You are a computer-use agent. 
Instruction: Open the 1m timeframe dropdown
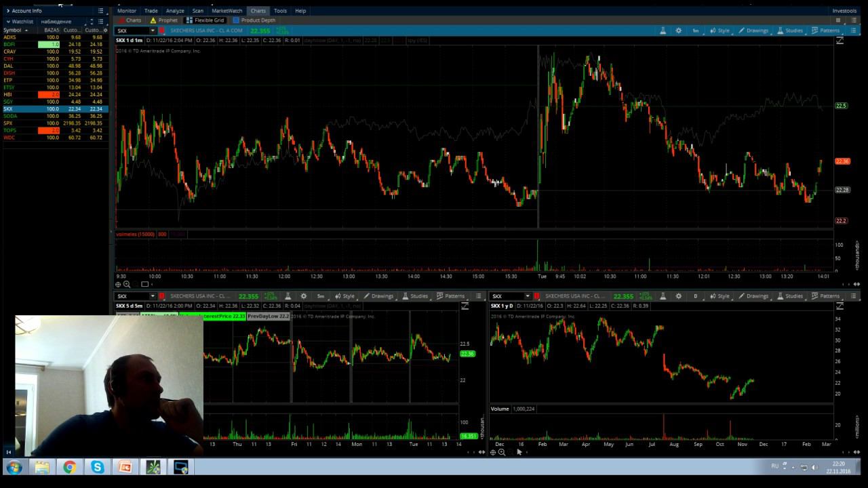coord(696,30)
